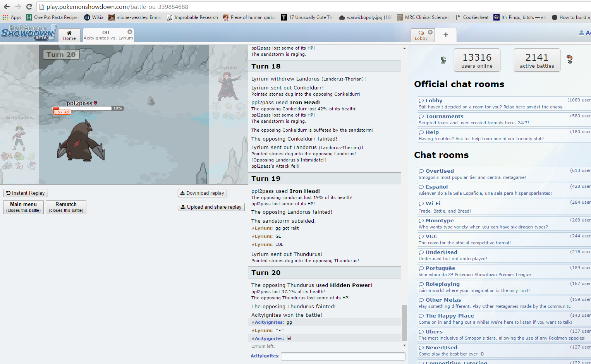This screenshot has width=591, height=364.
Task: Switch to the Home tab
Action: coord(69,35)
